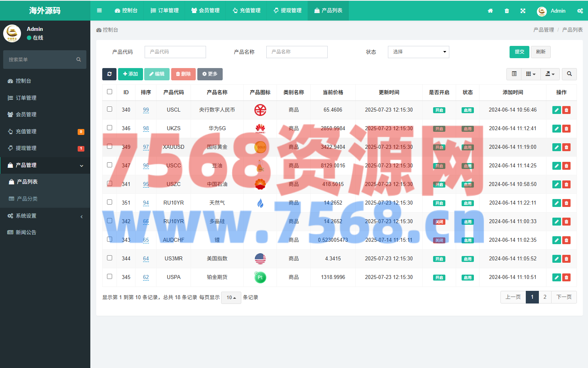Click the home icon in the top bar
Screen dimensions: 588x368
click(x=490, y=11)
